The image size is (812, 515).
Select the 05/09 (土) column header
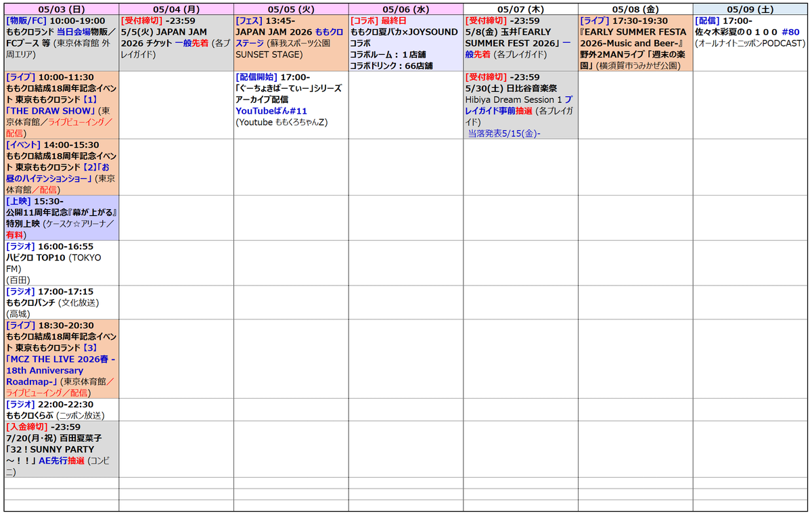click(750, 9)
